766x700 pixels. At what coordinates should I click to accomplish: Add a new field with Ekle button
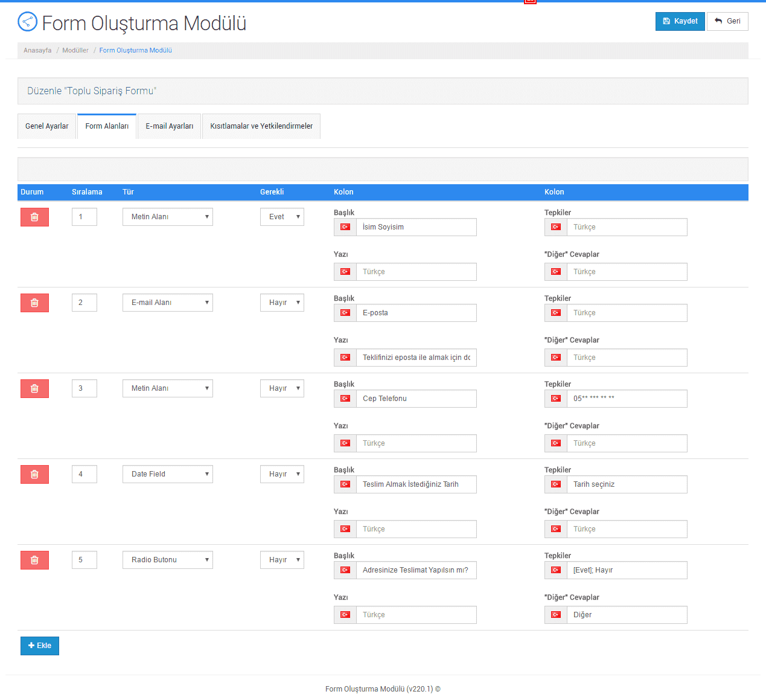click(40, 646)
